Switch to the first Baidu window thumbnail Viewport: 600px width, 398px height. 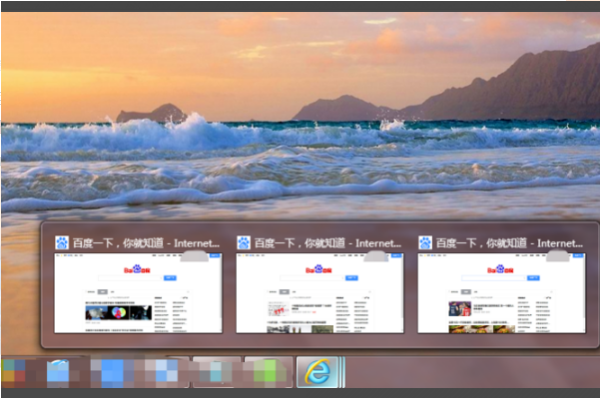click(x=138, y=293)
